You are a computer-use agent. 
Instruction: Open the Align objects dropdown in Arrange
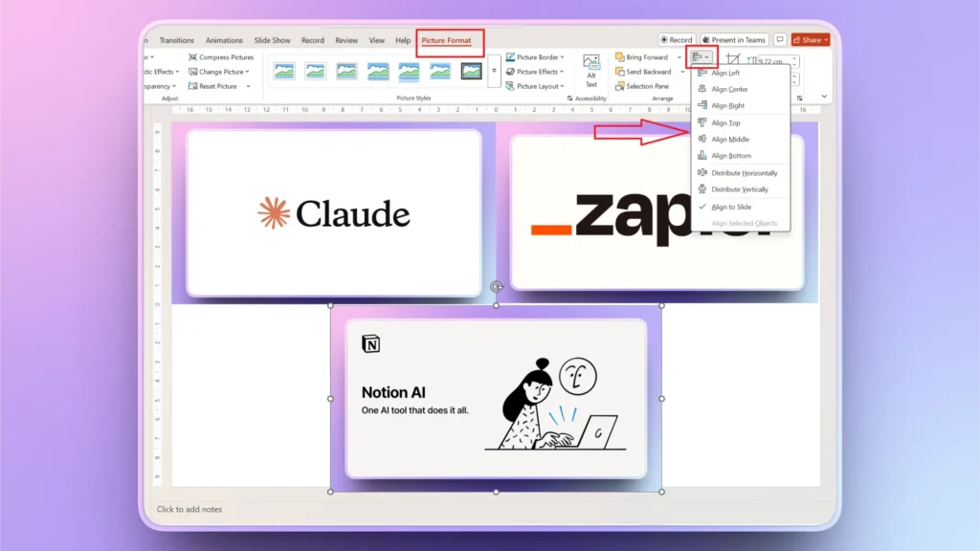(701, 57)
